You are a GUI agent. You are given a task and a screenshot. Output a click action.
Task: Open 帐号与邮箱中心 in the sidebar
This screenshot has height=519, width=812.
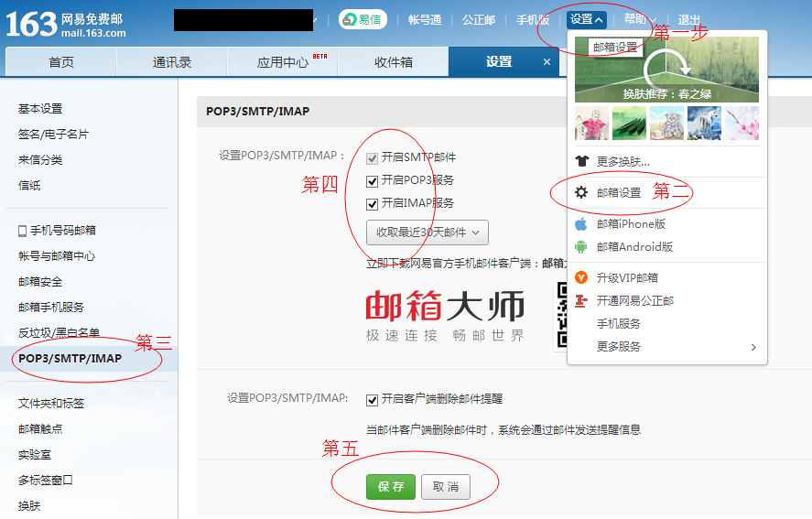click(x=57, y=256)
